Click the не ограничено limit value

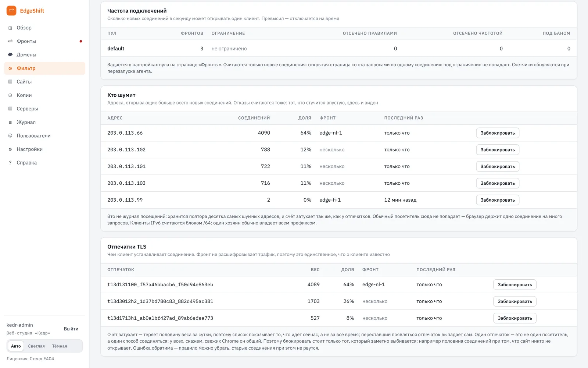[x=229, y=49]
